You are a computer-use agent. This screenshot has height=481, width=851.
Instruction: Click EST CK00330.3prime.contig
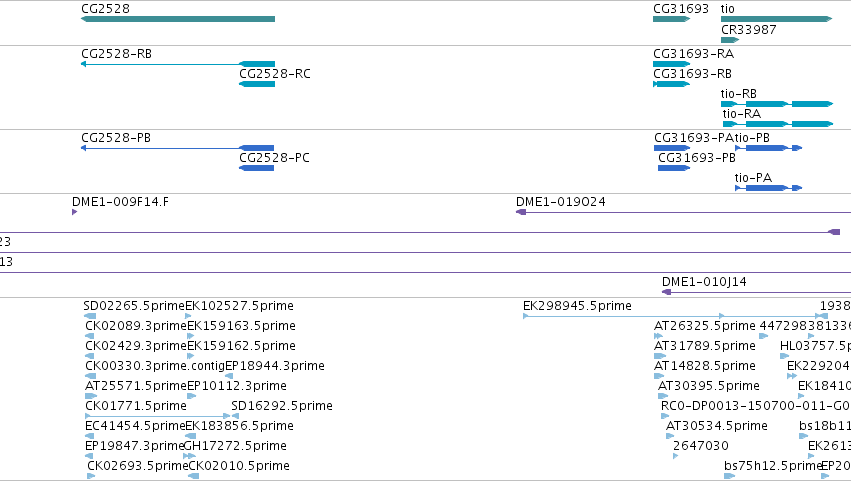pos(155,366)
